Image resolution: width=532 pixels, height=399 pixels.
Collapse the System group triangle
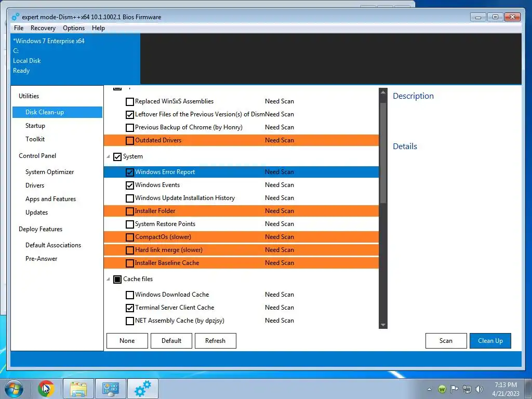pos(108,157)
